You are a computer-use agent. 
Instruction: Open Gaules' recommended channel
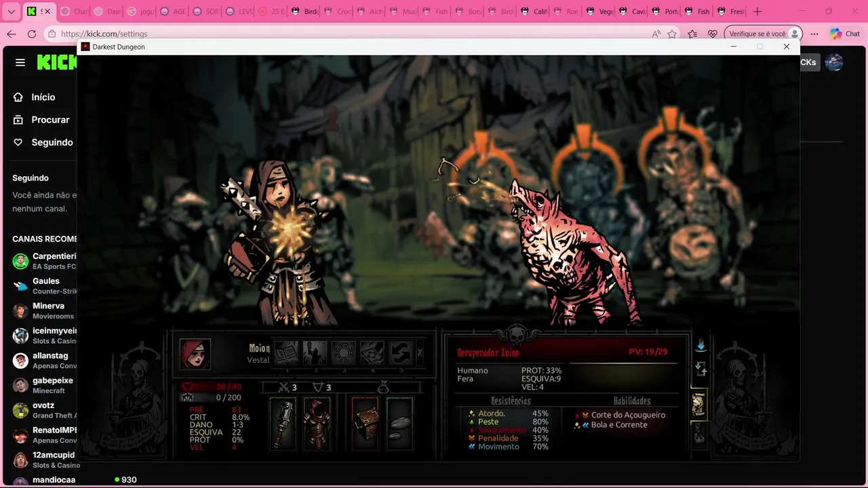point(44,286)
